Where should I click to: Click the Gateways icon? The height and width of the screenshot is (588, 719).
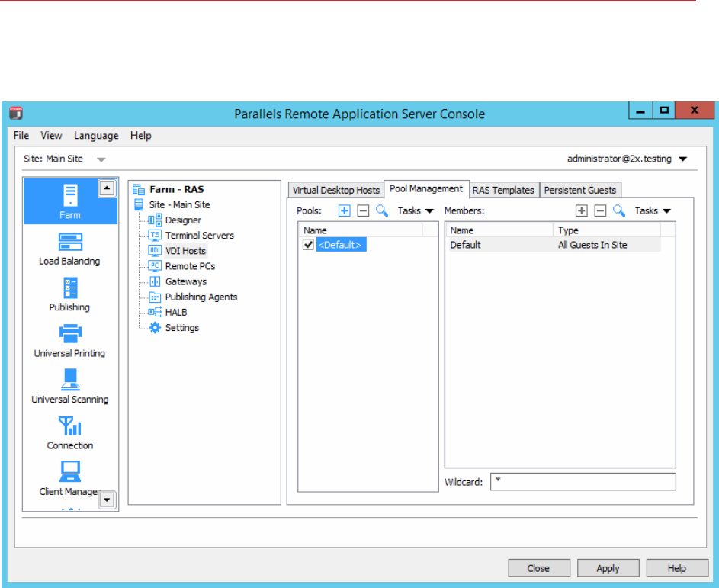coord(155,281)
